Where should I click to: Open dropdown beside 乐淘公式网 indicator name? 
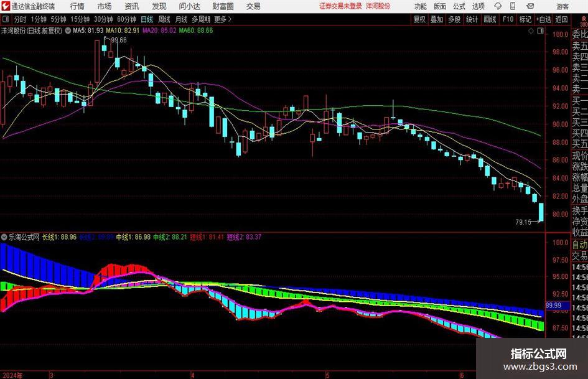[4, 236]
